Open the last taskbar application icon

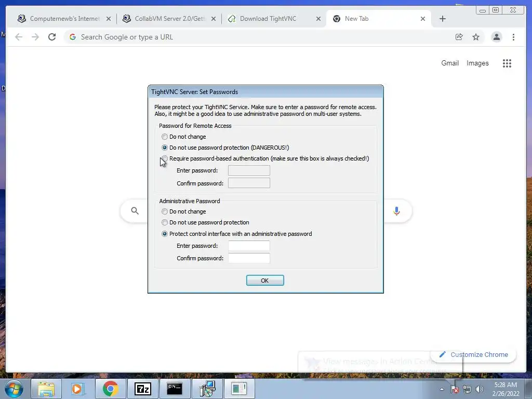[239, 389]
